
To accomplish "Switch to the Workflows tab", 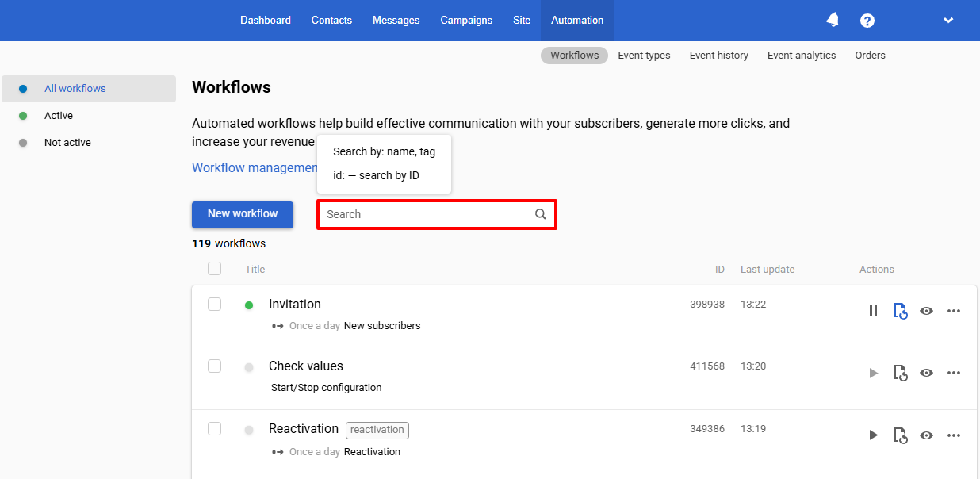I will tap(575, 56).
